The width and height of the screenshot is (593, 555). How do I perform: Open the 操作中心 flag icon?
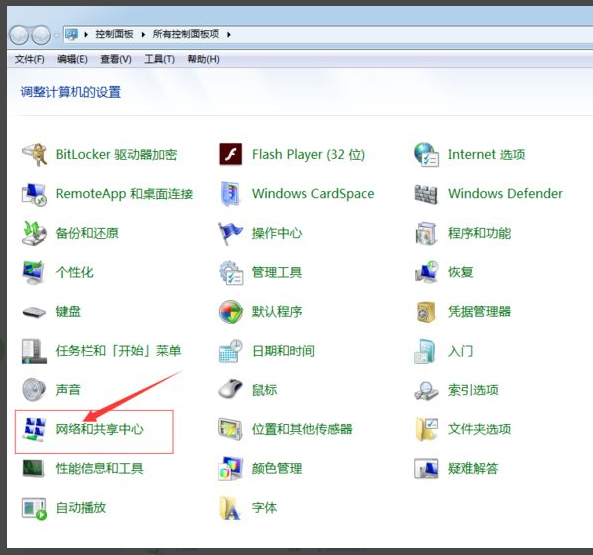(231, 233)
